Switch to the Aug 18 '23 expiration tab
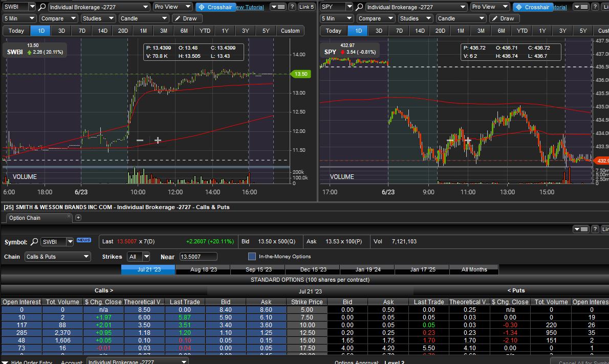The width and height of the screenshot is (609, 364). [x=203, y=269]
